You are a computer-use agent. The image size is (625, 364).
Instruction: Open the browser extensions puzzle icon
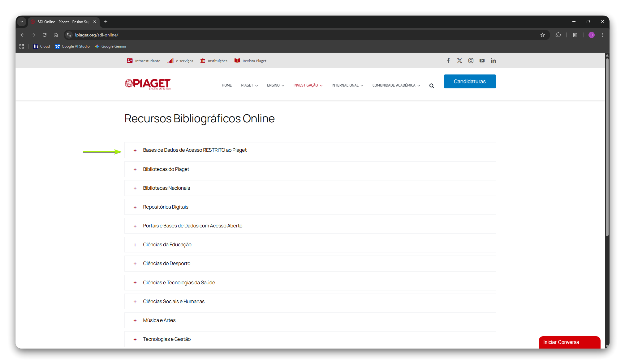[x=558, y=35]
